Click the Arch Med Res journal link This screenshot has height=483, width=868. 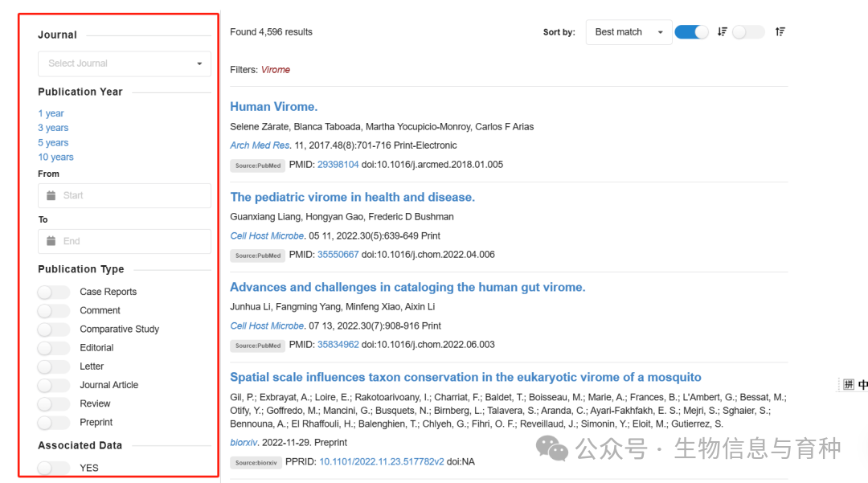click(260, 145)
